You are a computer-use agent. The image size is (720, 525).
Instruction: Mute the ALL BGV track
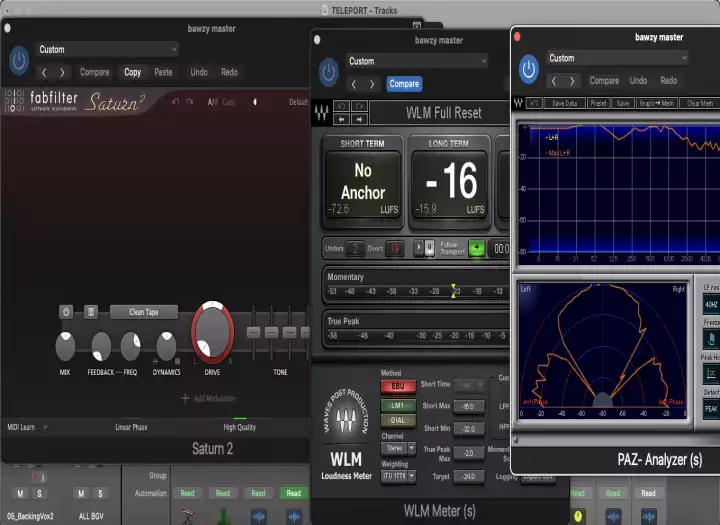coord(81,494)
